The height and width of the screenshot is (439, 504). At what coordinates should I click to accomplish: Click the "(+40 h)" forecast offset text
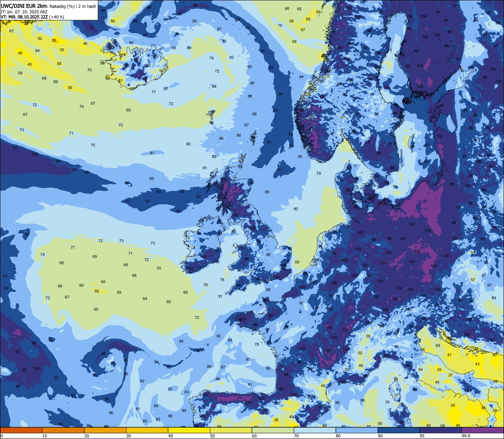tap(57, 17)
